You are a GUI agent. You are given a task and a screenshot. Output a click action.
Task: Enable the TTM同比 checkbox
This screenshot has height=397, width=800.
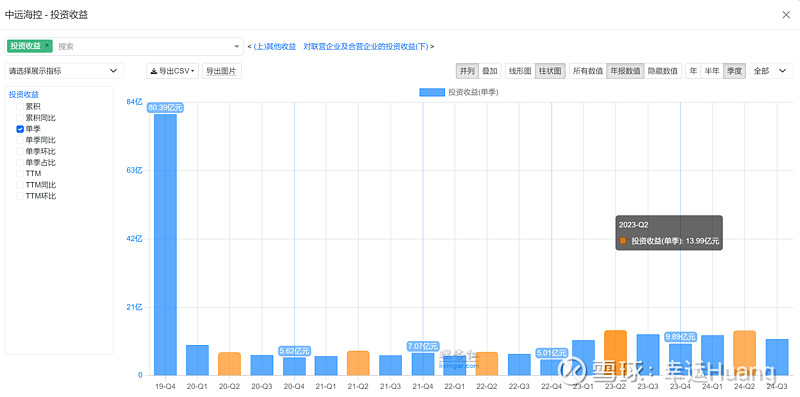tap(20, 185)
